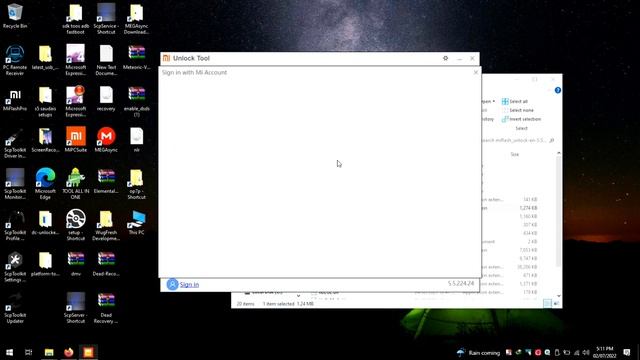Viewport: 640px width, 360px height.
Task: Select Microsoft Edge desktop shortcut
Action: (x=45, y=184)
